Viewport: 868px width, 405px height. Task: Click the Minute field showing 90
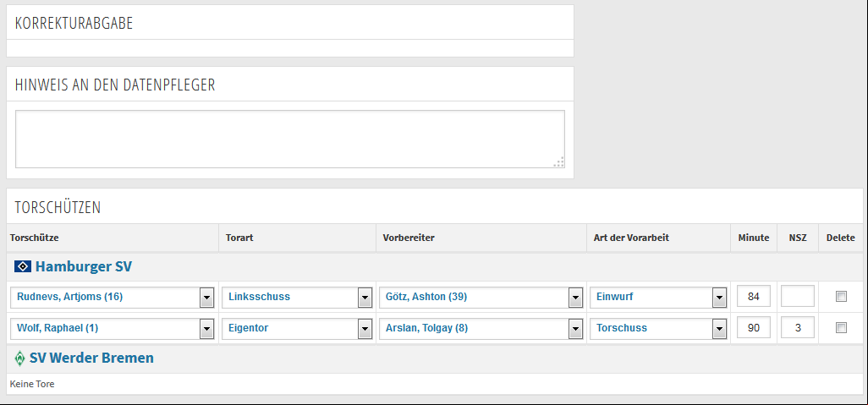[x=754, y=327]
